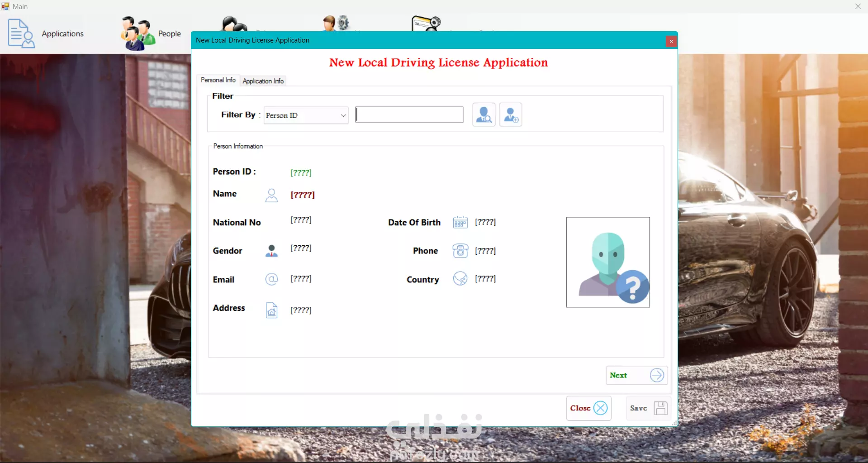Click the Phone value [????]
The width and height of the screenshot is (868, 463).
[x=485, y=251]
